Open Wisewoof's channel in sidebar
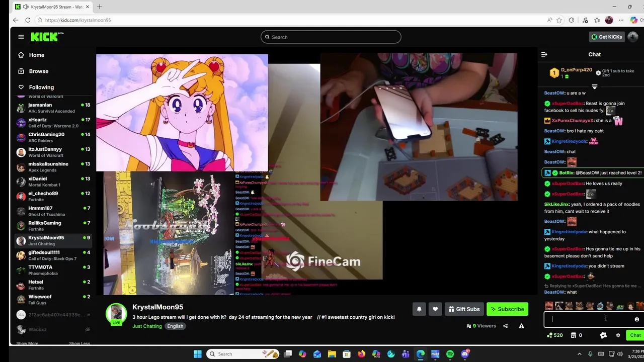The image size is (644, 362). 53,299
